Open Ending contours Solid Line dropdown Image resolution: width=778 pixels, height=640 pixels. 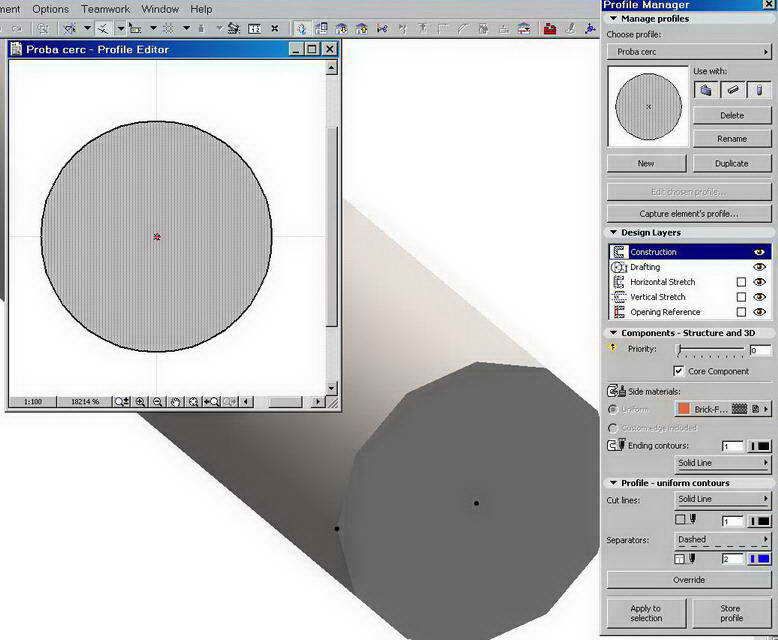723,463
